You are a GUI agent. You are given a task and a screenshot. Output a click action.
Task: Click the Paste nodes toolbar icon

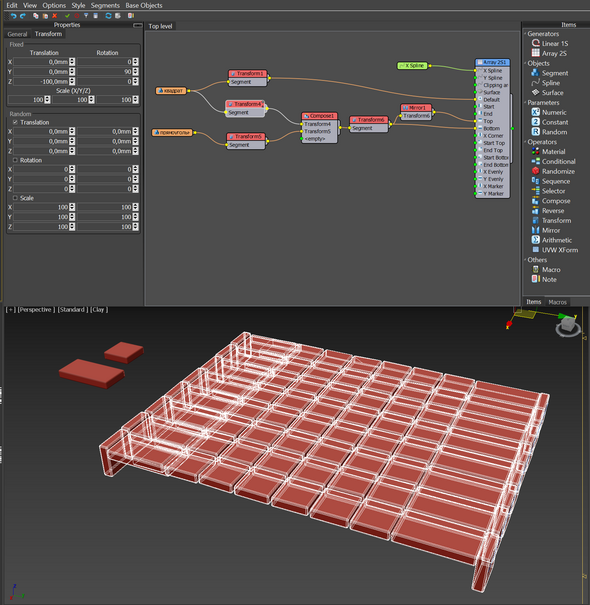(x=45, y=16)
